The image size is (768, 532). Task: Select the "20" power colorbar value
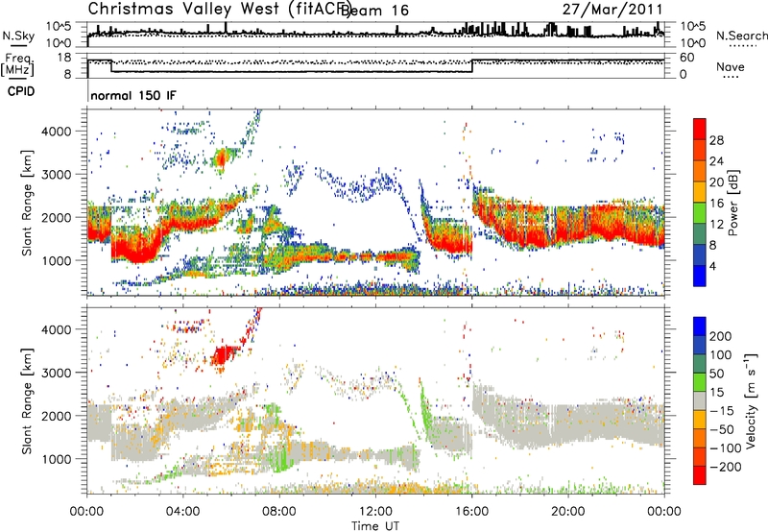pyautogui.click(x=716, y=182)
